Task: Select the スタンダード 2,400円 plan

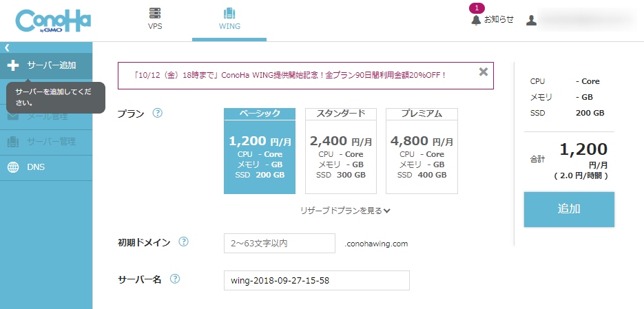Action: pos(341,151)
